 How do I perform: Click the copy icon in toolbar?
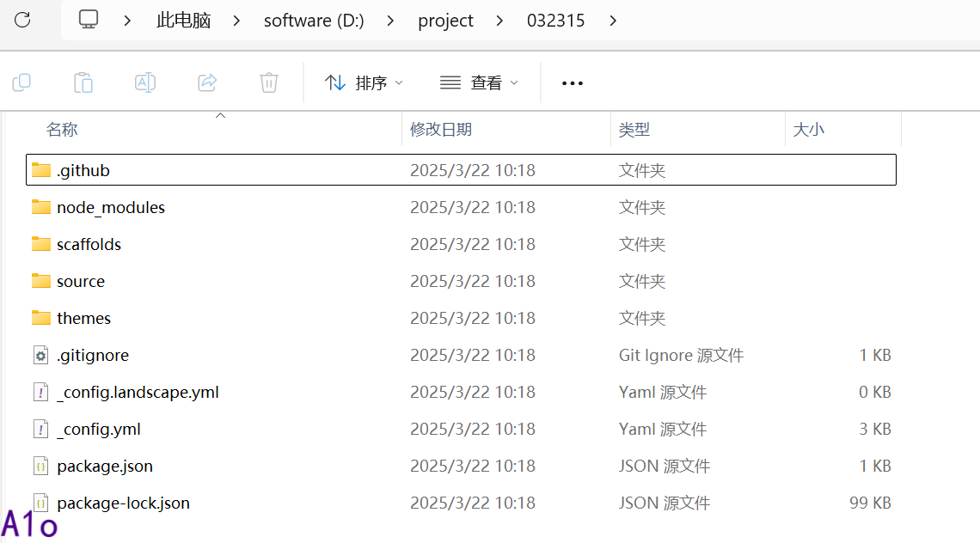[x=21, y=82]
